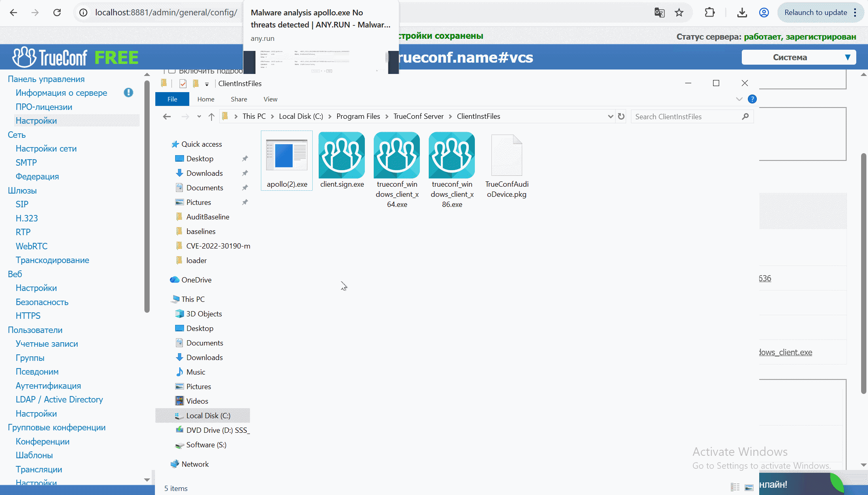Click the Search ClientInstFiles field
This screenshot has height=495, width=868.
tap(688, 117)
